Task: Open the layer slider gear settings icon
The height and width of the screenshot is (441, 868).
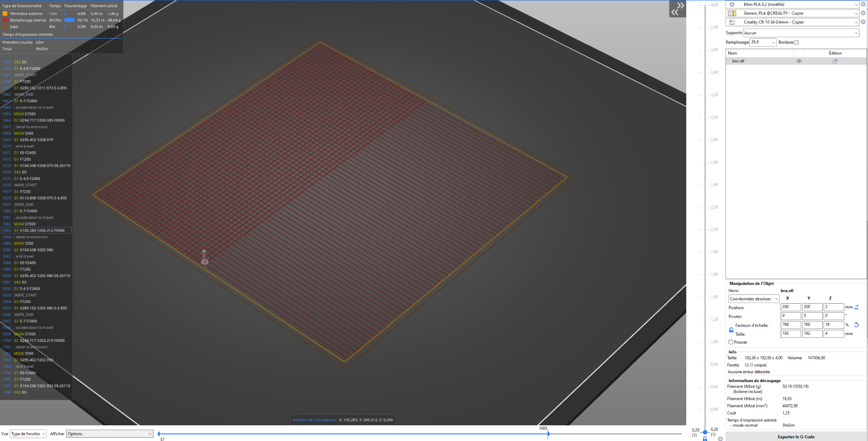Action: point(720,439)
